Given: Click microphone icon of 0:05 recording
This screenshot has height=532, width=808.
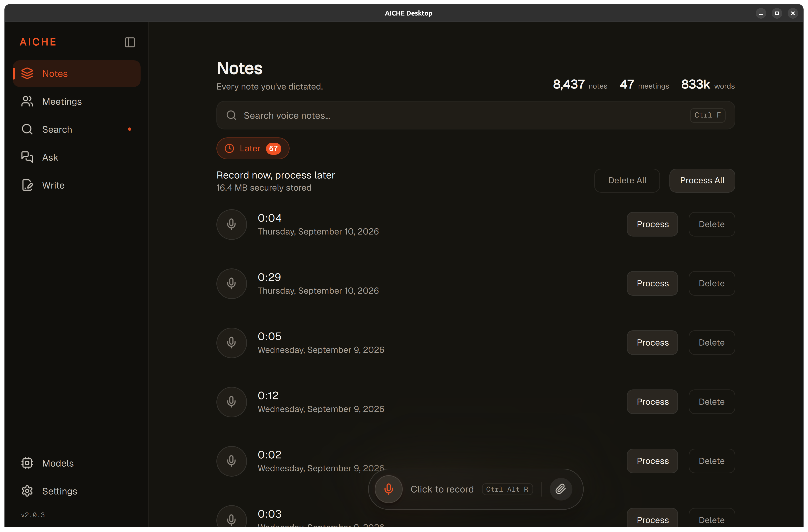Looking at the screenshot, I should coord(231,343).
